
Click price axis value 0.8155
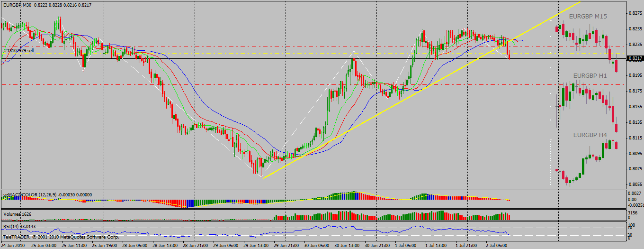pos(635,106)
